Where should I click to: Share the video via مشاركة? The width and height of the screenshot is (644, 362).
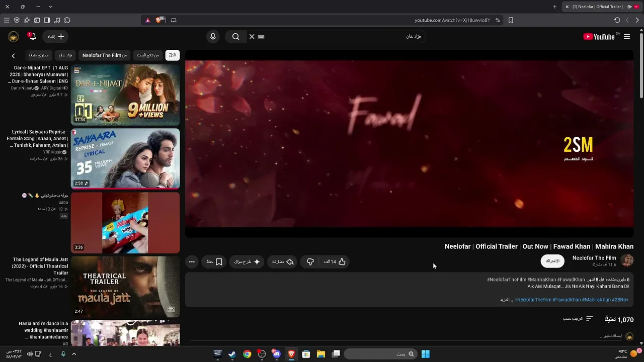coord(283,262)
